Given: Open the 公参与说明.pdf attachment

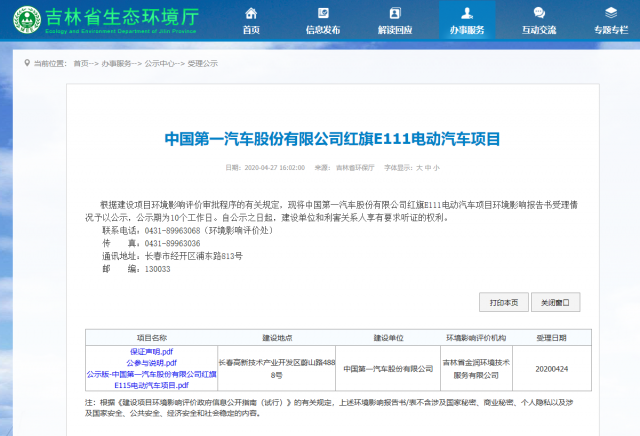Looking at the screenshot, I should [151, 363].
